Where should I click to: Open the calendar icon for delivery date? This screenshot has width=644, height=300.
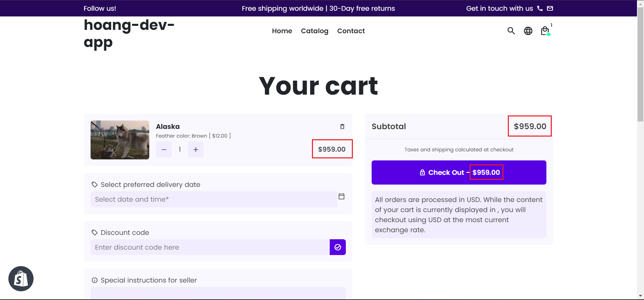(341, 196)
